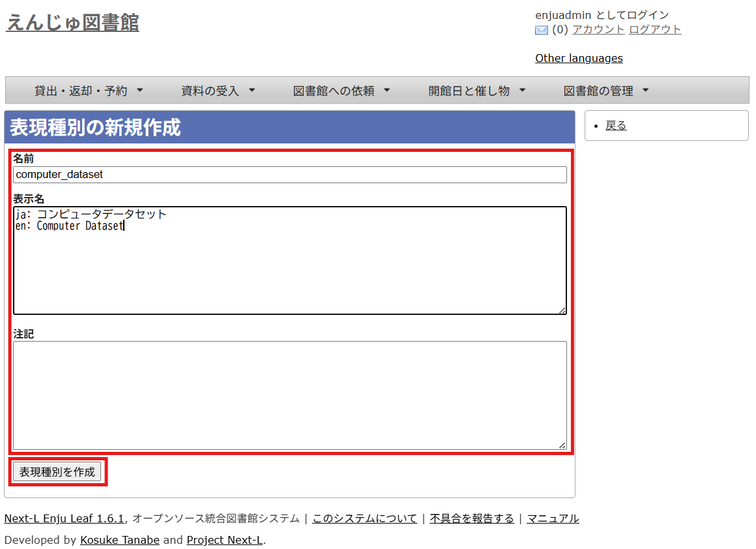Expand the arrow beside 資料の受入
Image resolution: width=756 pixels, height=549 pixels.
[252, 90]
